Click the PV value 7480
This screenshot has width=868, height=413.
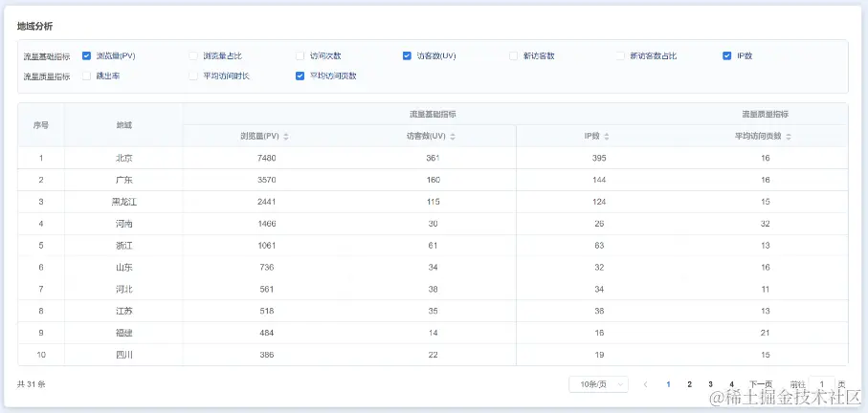[267, 158]
